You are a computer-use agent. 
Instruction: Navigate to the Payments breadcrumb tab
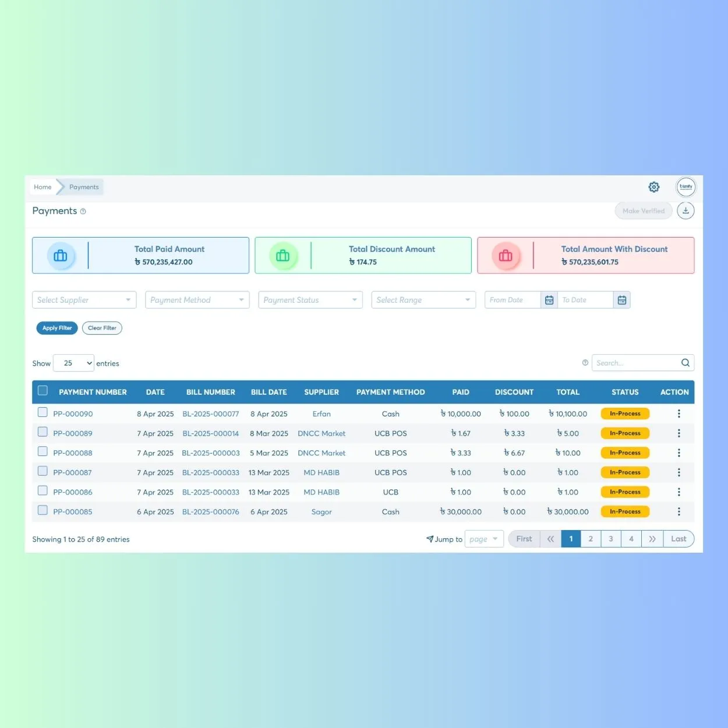pos(83,187)
